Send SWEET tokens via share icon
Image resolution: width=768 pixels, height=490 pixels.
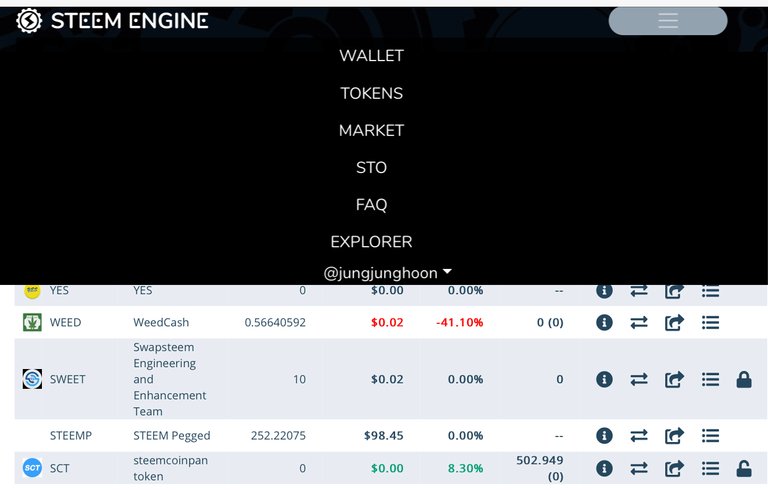coord(674,379)
